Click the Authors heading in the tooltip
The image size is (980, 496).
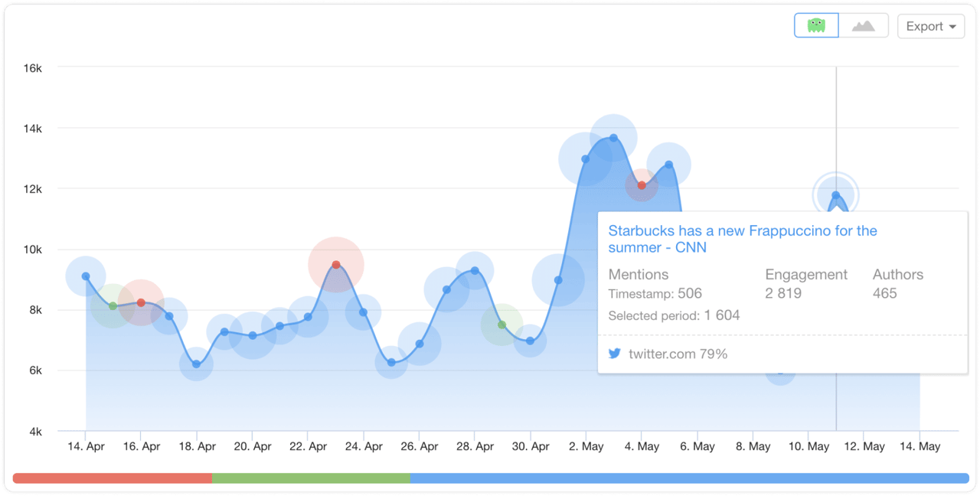pos(898,275)
